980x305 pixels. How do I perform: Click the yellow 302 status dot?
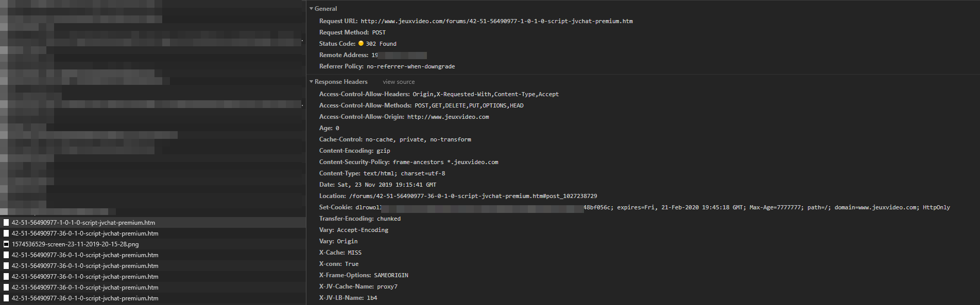[x=361, y=44]
